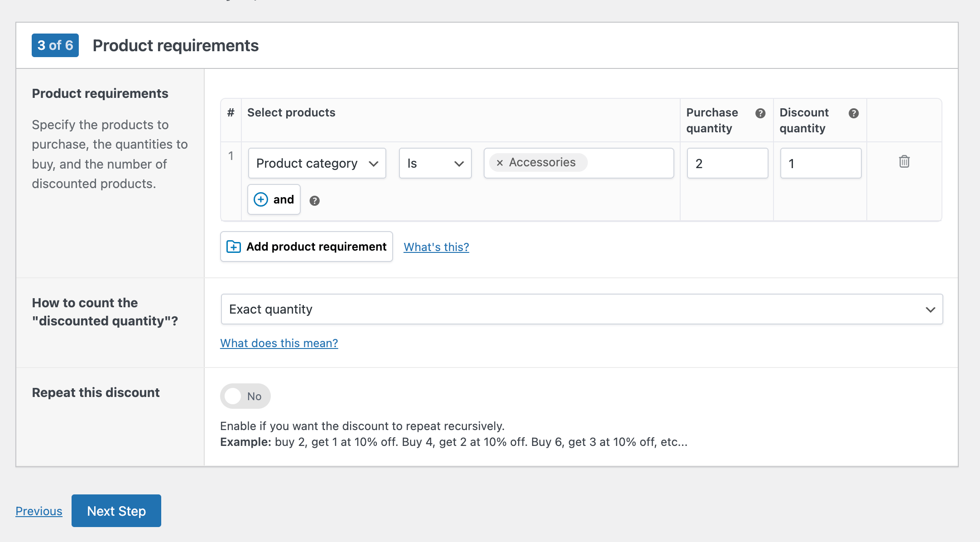Open the What's this? link
980x542 pixels.
[x=436, y=247]
